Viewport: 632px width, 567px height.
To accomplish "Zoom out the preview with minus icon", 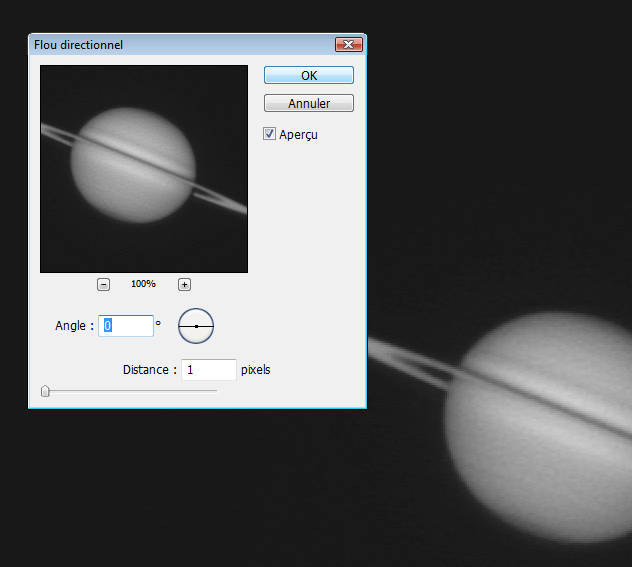I will (x=104, y=285).
